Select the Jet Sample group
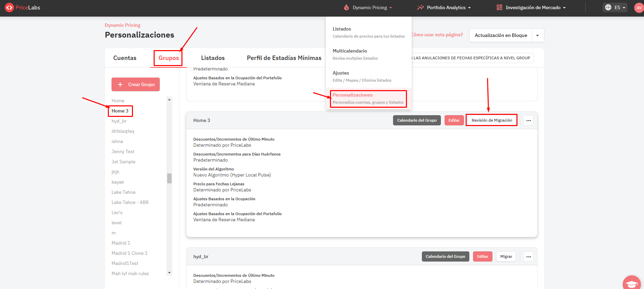 pos(123,162)
